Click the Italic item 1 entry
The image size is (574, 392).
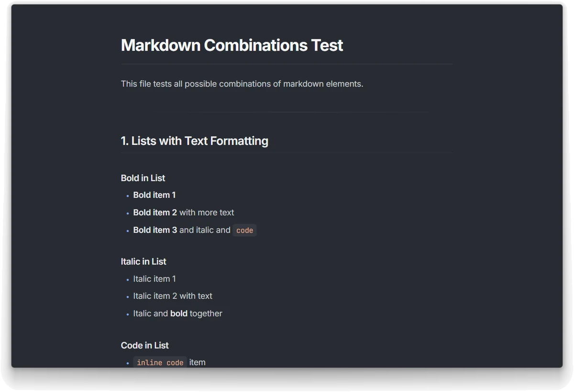point(155,279)
